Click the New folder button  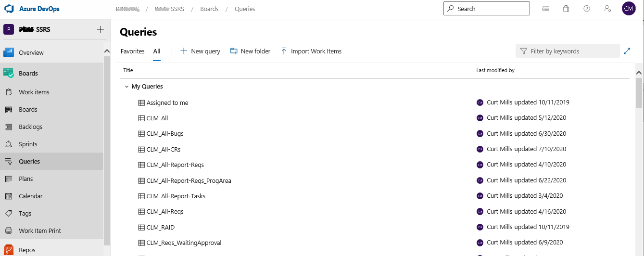(x=250, y=51)
